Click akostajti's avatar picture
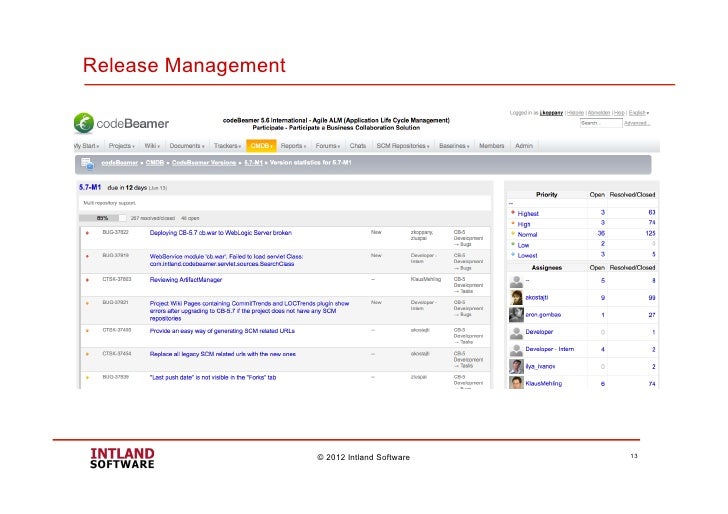The width and height of the screenshot is (728, 514). (516, 298)
